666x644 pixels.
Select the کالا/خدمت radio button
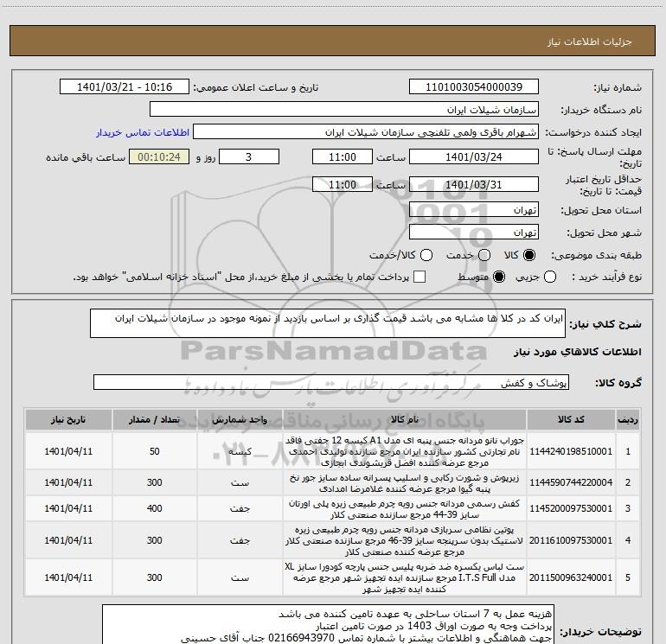(x=426, y=255)
